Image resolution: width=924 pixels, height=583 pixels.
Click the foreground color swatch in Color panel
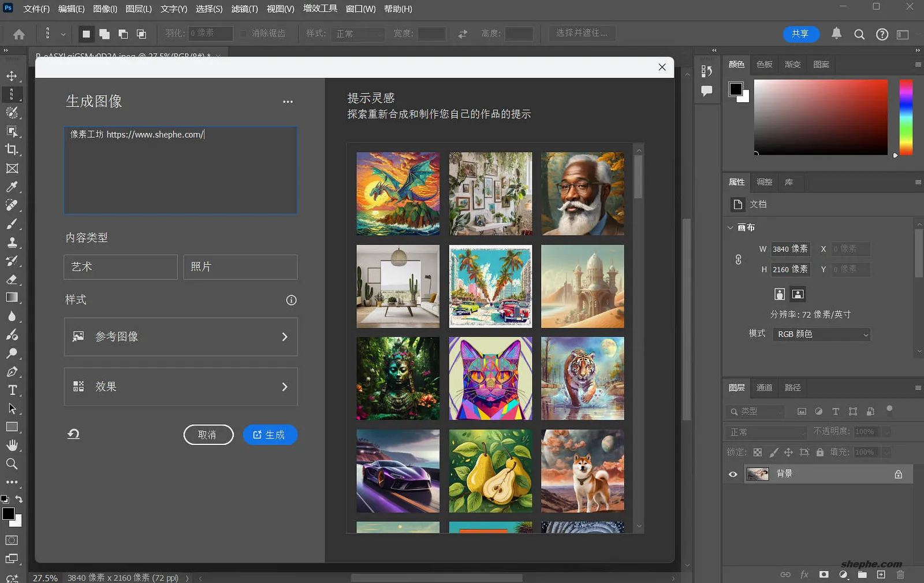(x=736, y=89)
